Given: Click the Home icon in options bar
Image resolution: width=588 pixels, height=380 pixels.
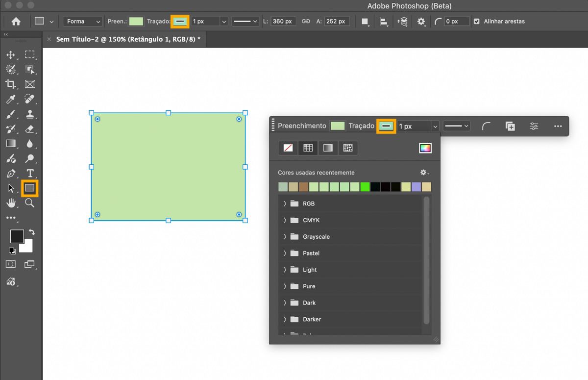Looking at the screenshot, I should coord(16,22).
